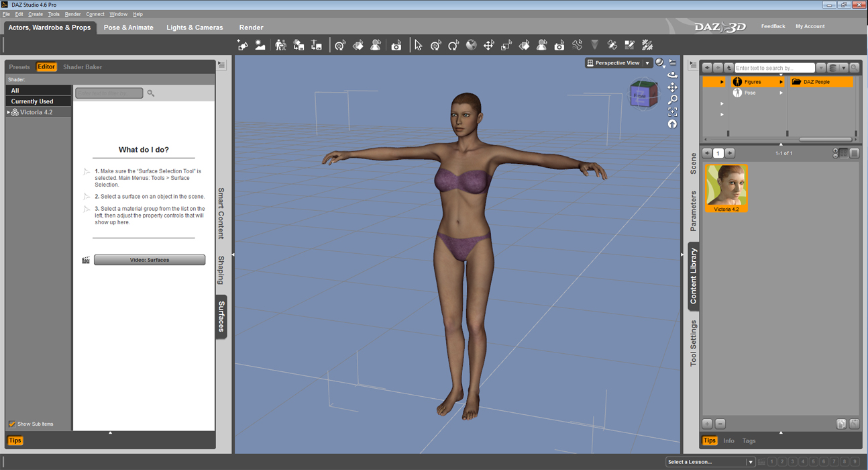This screenshot has height=470, width=868.
Task: Click the Surfaces filter search magnifier icon
Action: point(151,93)
